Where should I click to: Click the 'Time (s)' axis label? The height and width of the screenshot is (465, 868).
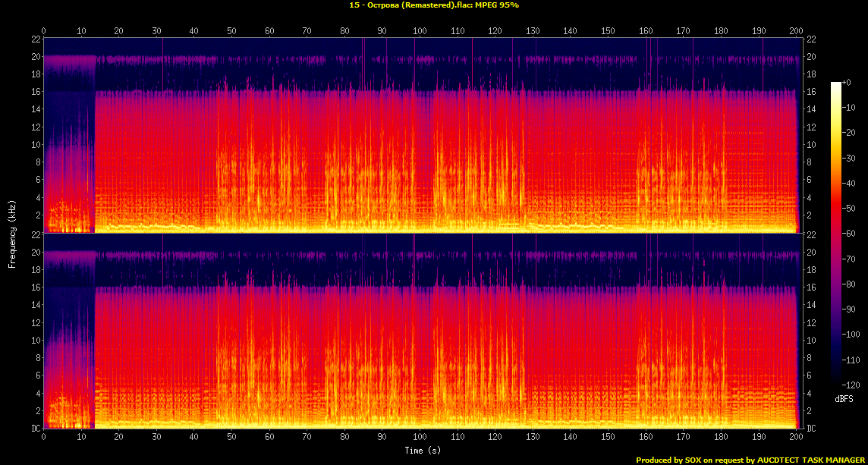[423, 450]
